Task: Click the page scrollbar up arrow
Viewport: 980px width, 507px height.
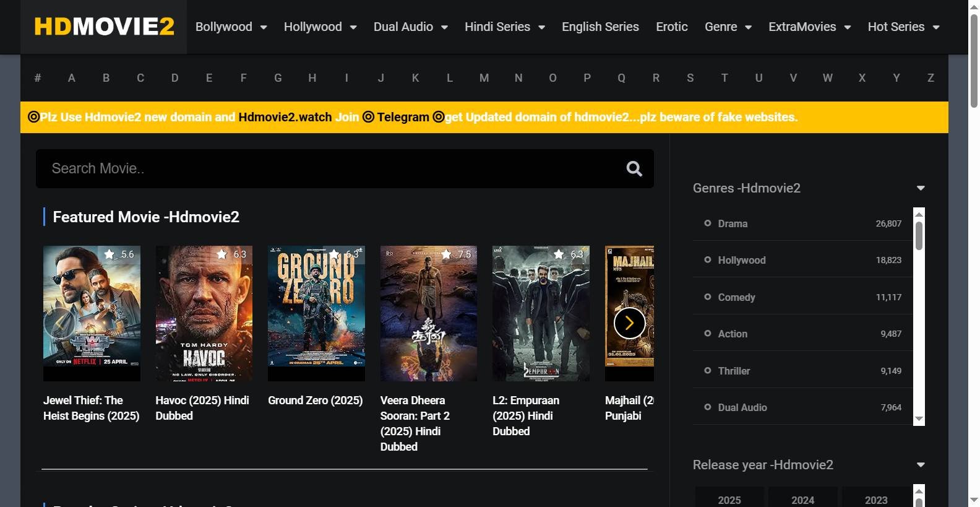Action: [x=974, y=6]
